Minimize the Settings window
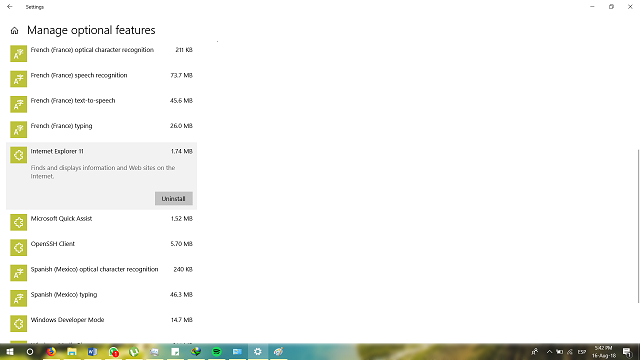The height and width of the screenshot is (360, 640). point(592,7)
